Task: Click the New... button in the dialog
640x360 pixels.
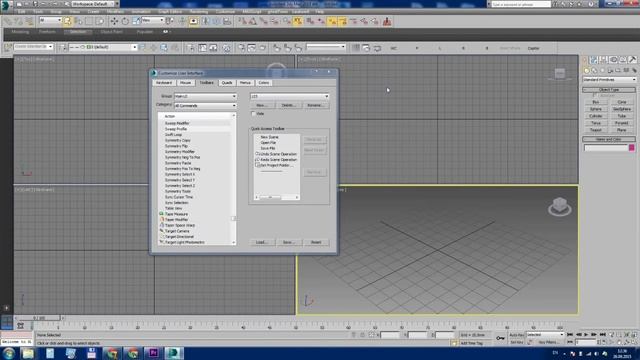Action: [261, 105]
